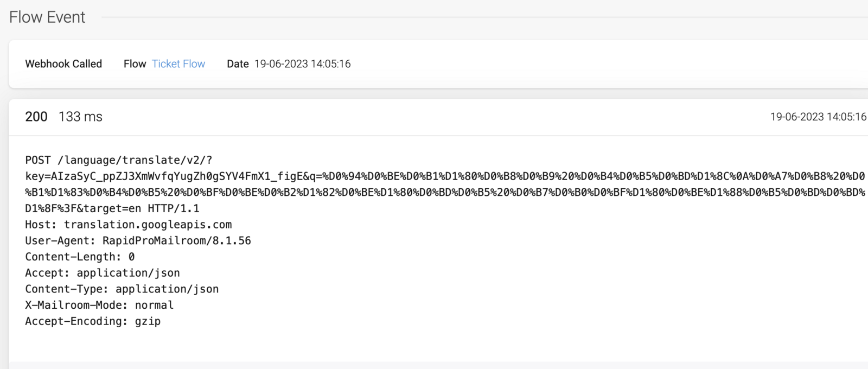Click the Flow label beside Ticket Flow
868x369 pixels.
click(135, 64)
